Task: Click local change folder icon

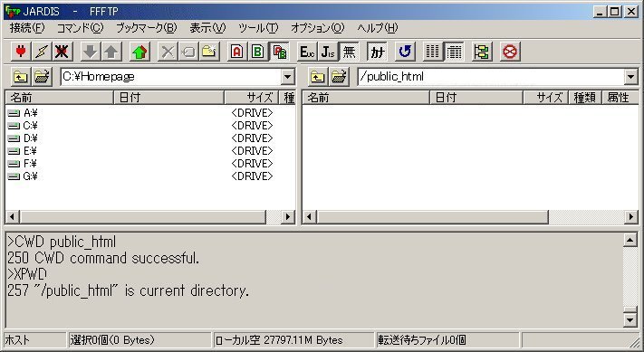Action: coord(42,76)
